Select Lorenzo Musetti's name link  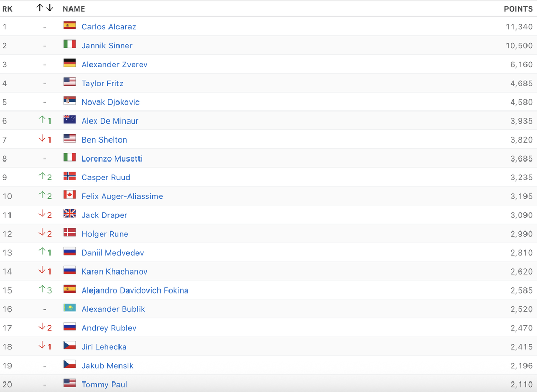tap(112, 158)
